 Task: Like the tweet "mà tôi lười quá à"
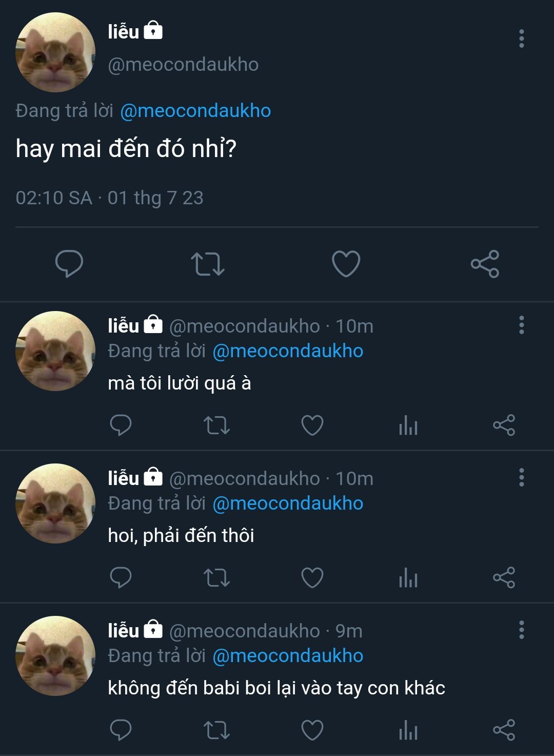click(x=312, y=425)
